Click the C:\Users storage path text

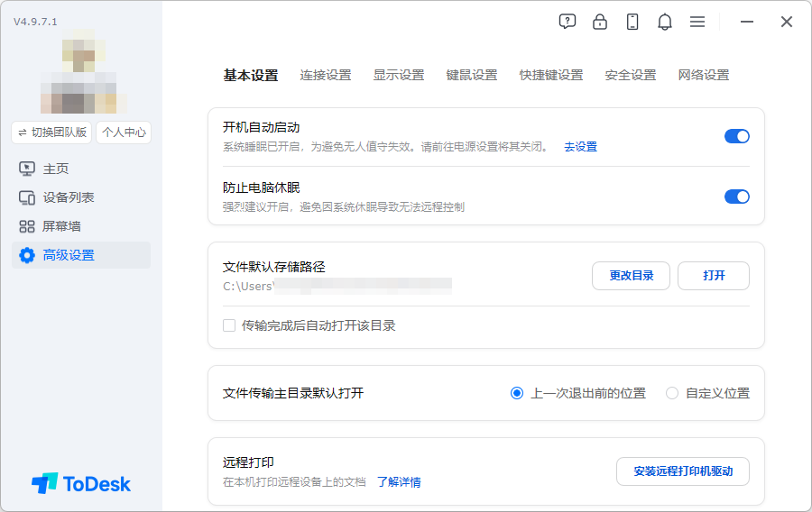[x=247, y=286]
